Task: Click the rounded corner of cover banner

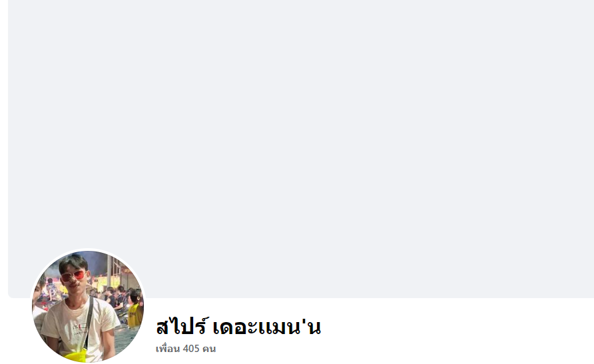Action: pos(11,295)
